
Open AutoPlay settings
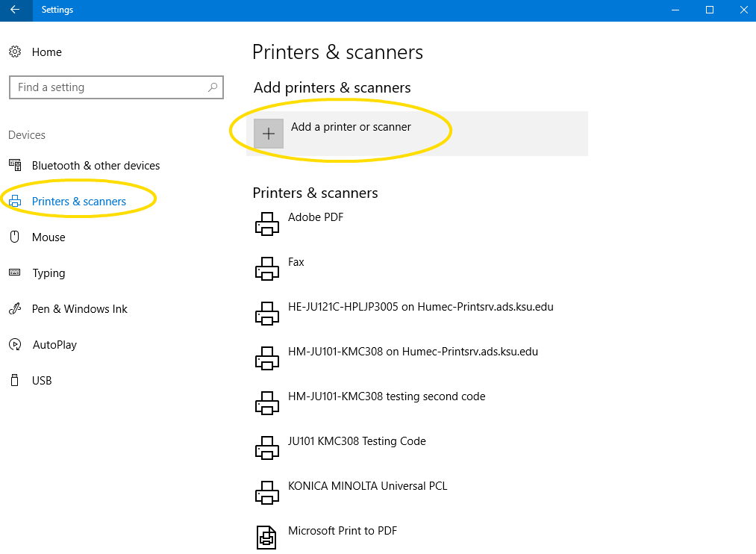pos(54,345)
